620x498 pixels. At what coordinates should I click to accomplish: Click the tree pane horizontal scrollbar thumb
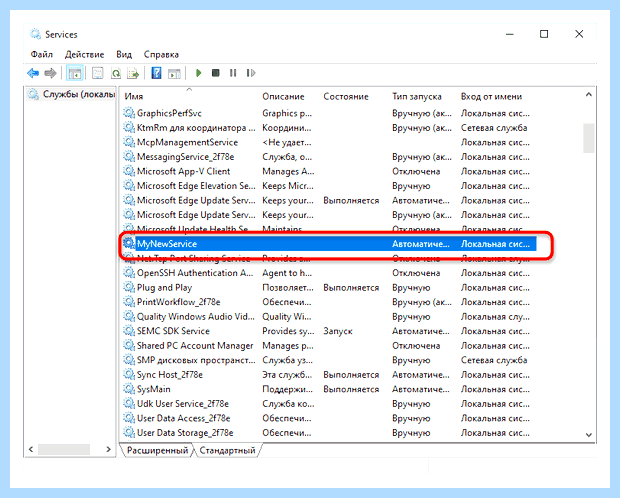click(x=64, y=449)
